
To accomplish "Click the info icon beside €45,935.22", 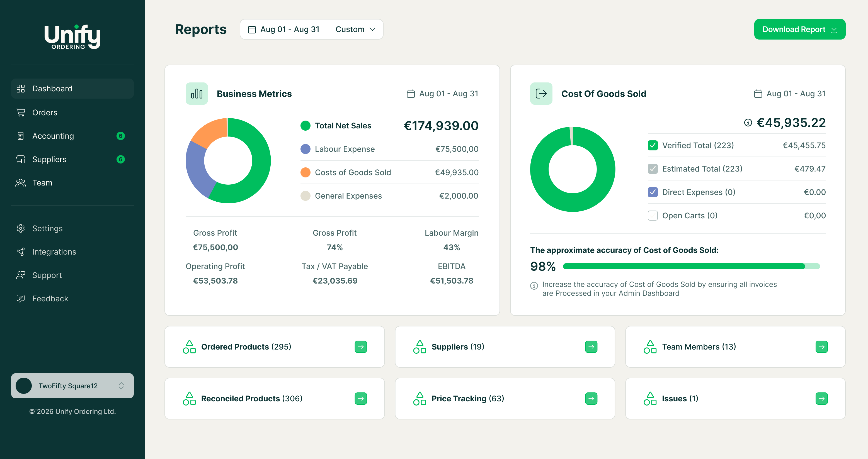I will coord(748,123).
